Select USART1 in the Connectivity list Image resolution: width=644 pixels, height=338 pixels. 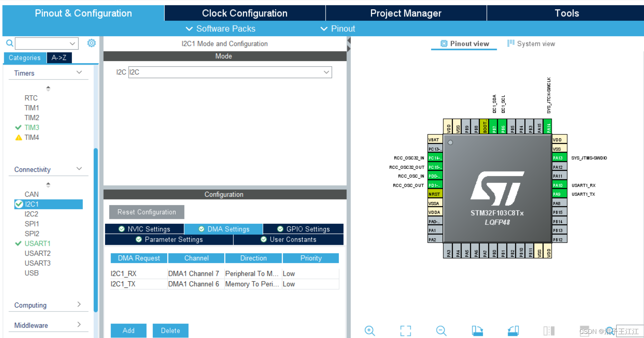(x=37, y=243)
